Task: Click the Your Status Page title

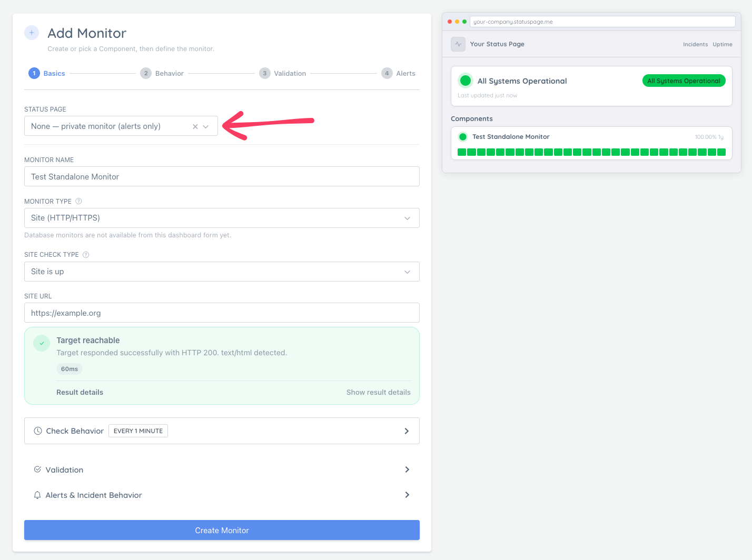Action: click(497, 44)
